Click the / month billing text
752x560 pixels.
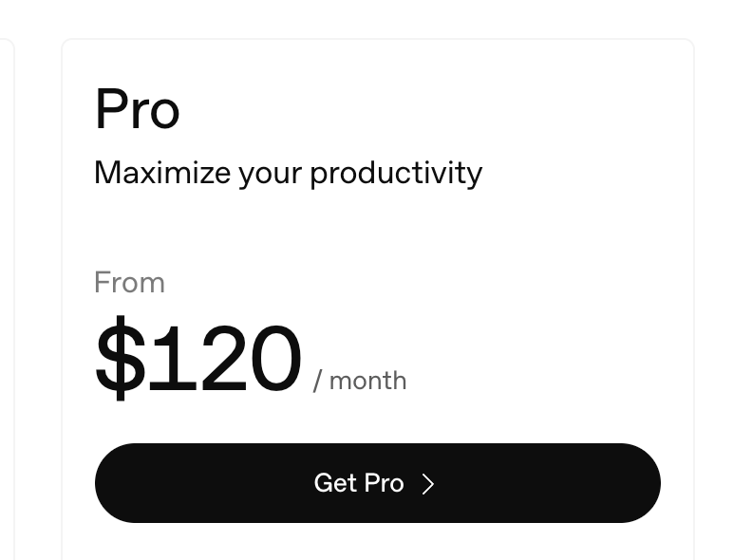click(x=360, y=381)
